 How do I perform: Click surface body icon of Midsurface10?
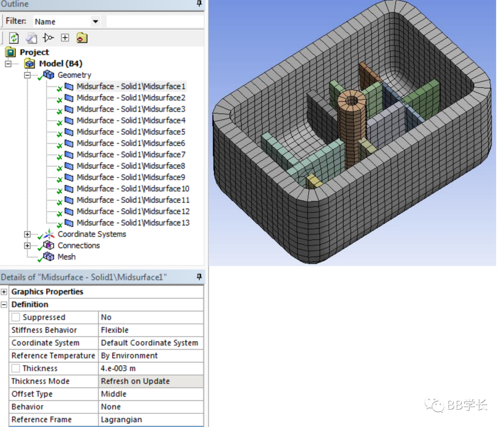[x=69, y=189]
